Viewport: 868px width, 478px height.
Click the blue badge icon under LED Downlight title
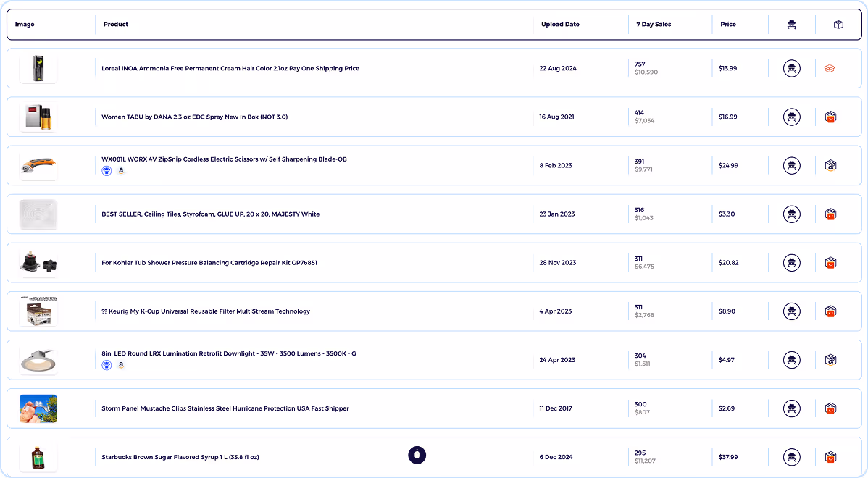[x=107, y=365]
